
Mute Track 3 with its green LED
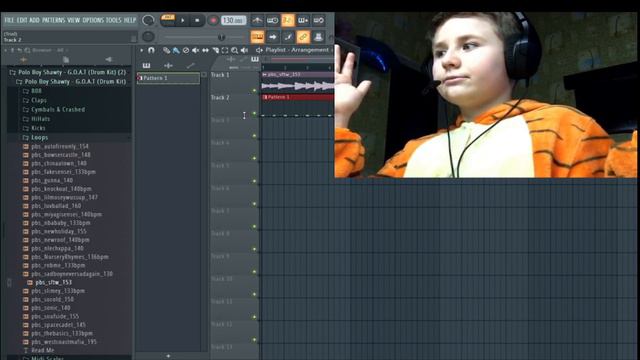(254, 136)
